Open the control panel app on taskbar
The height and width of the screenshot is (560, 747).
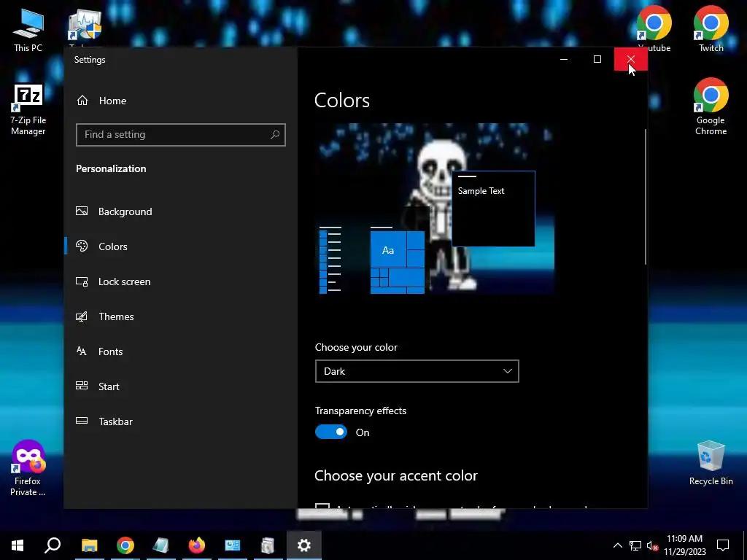pyautogui.click(x=232, y=545)
